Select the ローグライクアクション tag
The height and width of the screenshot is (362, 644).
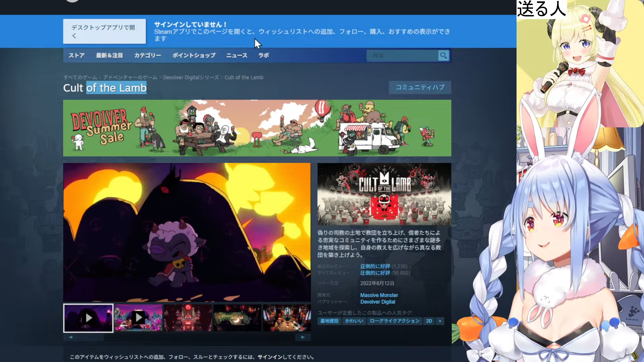coord(394,321)
